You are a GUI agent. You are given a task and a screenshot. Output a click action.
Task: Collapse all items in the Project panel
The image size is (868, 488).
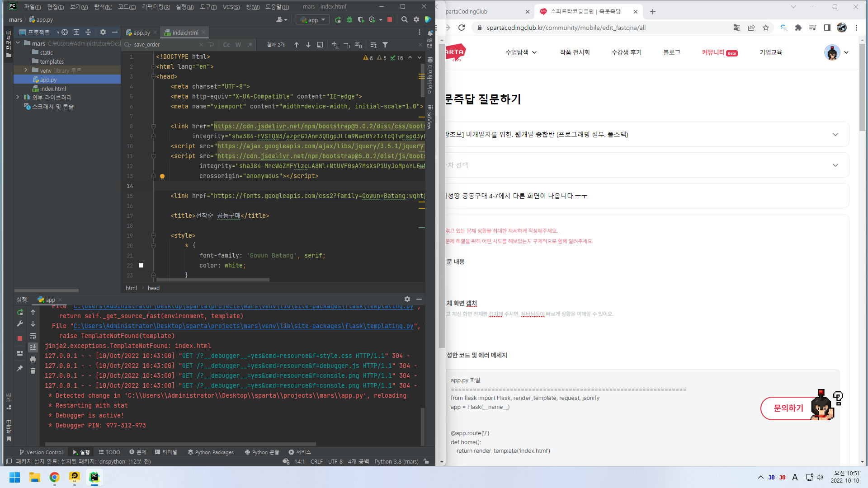coord(88,33)
